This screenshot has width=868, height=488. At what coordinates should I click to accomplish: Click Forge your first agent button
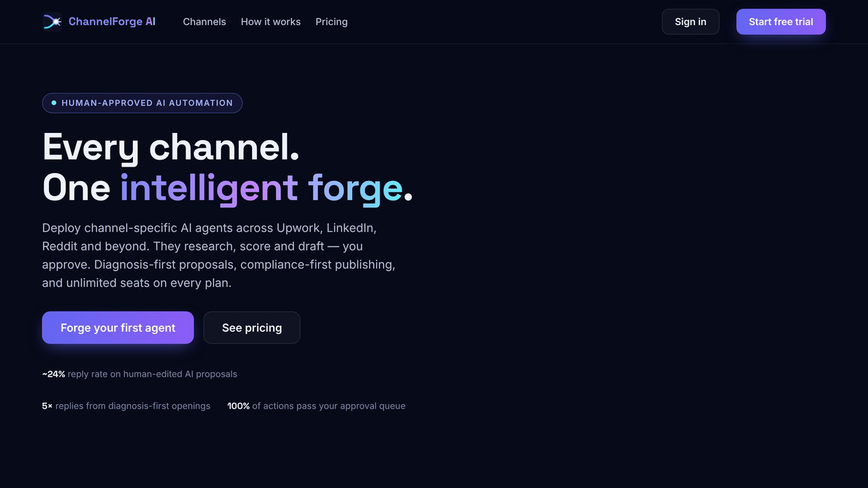pos(118,328)
